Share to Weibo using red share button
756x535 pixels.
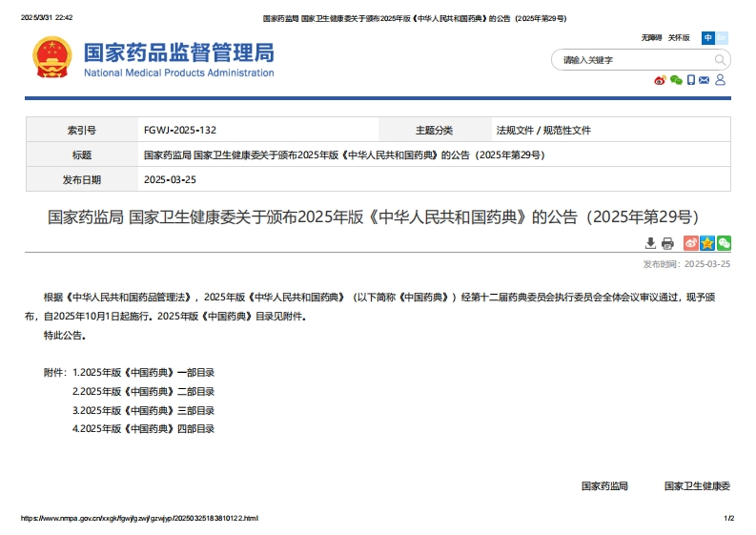point(691,243)
